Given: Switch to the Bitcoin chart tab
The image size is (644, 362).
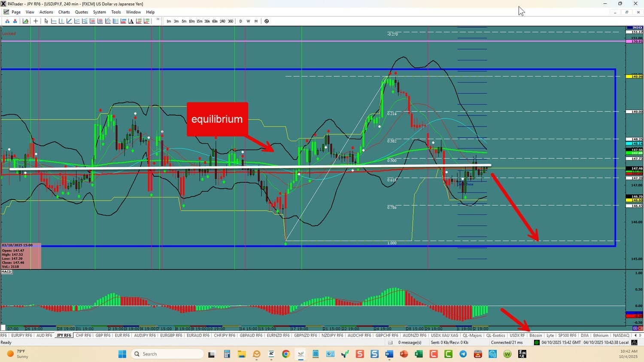Looking at the screenshot, I should click(x=536, y=335).
